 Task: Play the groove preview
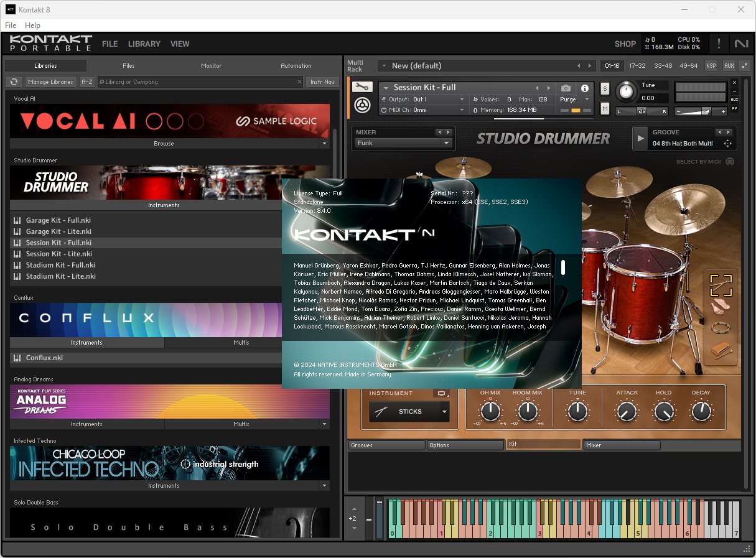click(640, 139)
